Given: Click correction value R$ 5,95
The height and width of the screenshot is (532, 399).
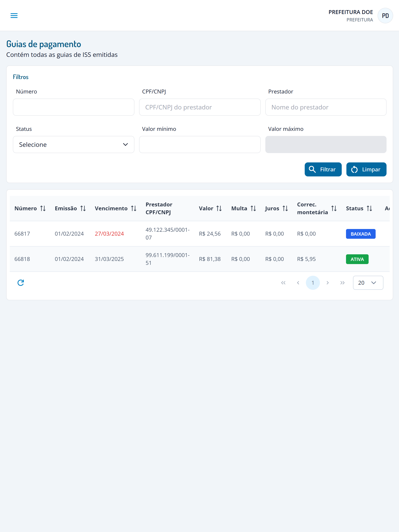Looking at the screenshot, I should 306,259.
